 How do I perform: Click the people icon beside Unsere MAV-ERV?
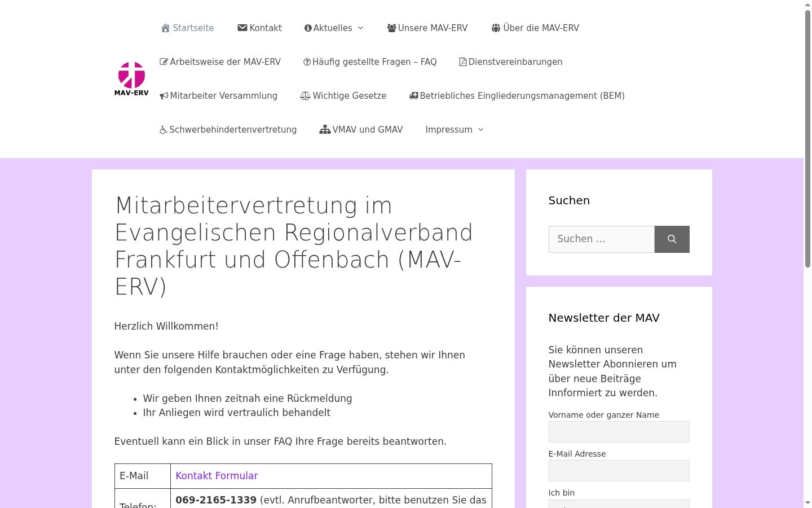click(x=391, y=28)
